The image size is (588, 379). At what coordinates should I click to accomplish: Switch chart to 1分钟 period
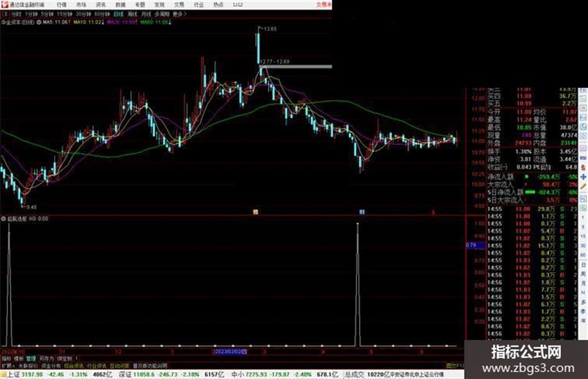coord(31,14)
